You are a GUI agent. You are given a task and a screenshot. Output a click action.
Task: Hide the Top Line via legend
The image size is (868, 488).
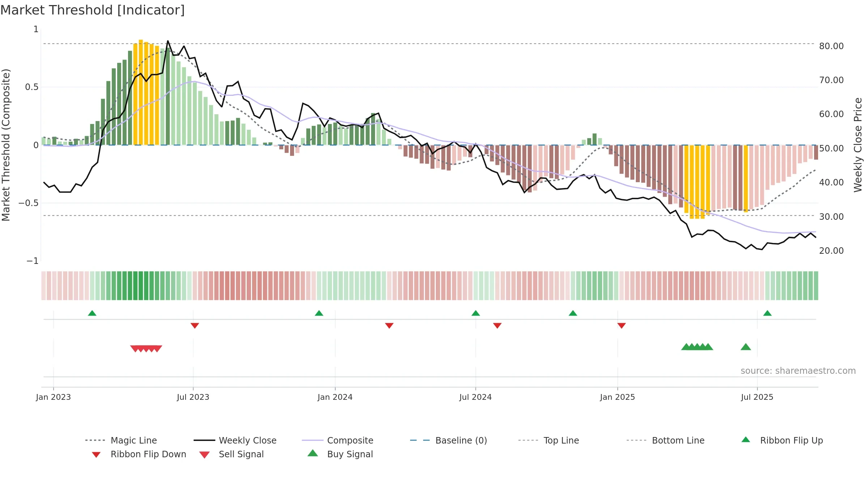click(x=549, y=440)
